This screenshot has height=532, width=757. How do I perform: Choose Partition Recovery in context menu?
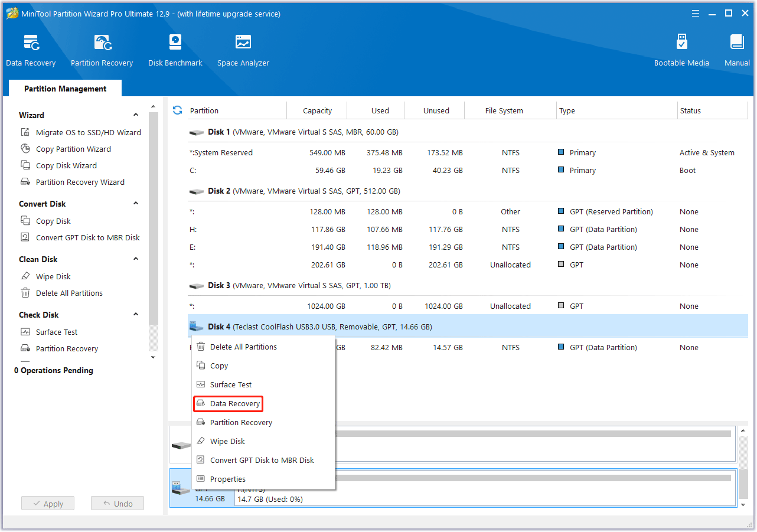pyautogui.click(x=263, y=422)
